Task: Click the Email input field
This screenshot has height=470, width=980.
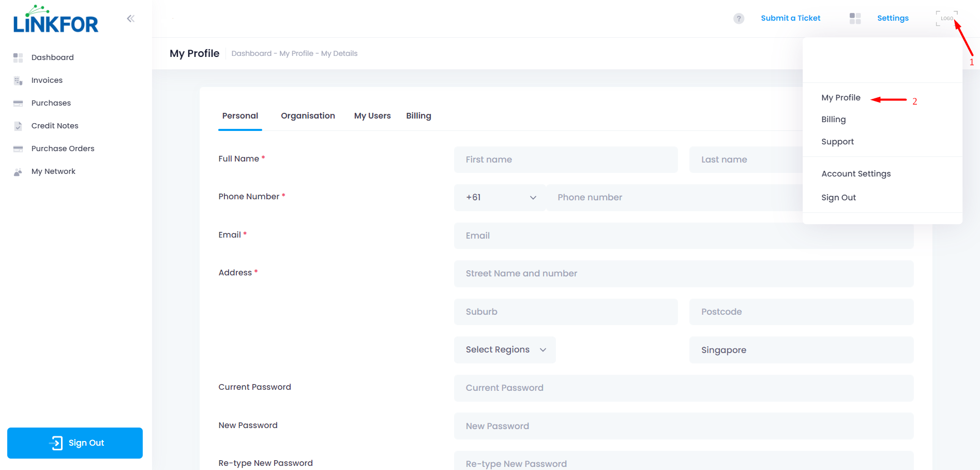Action: pos(684,236)
